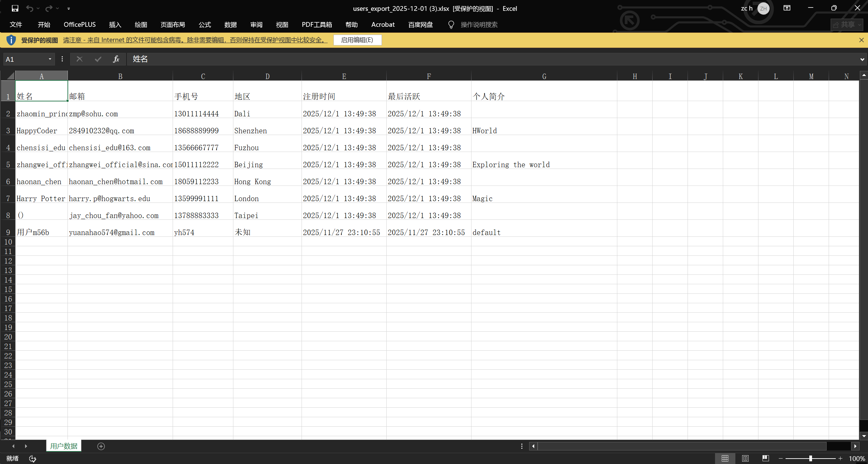
Task: Click the ribbon display options icon
Action: point(787,8)
